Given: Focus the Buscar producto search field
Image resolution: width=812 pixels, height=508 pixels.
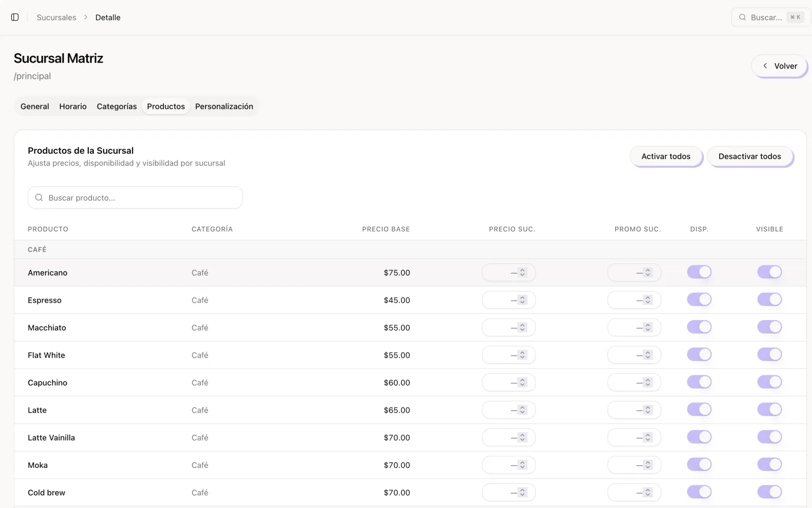Looking at the screenshot, I should 135,198.
